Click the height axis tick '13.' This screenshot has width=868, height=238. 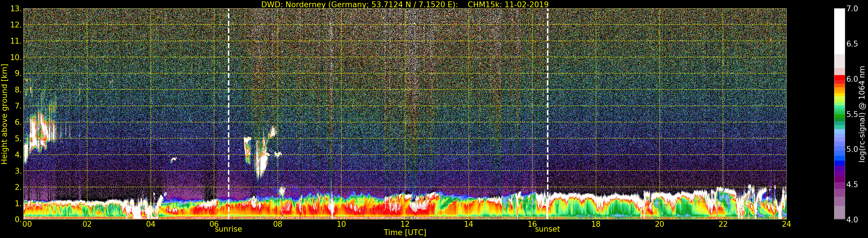(16, 9)
